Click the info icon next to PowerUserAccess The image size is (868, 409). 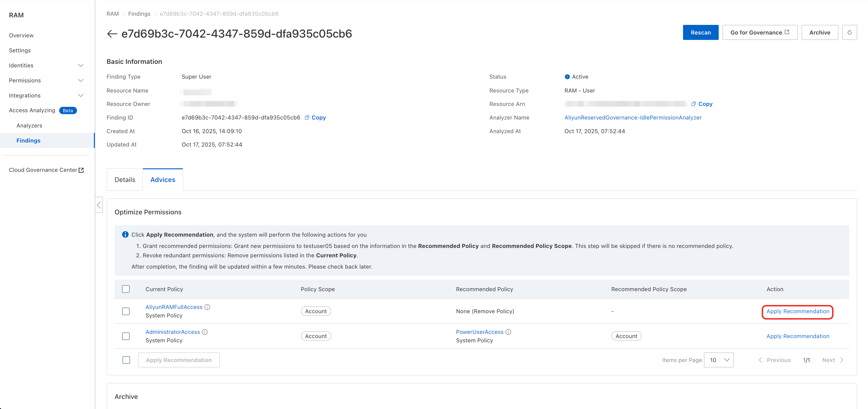(508, 332)
